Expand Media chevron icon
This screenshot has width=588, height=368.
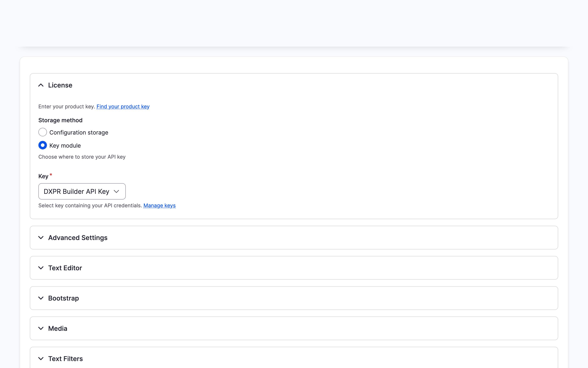(x=41, y=328)
